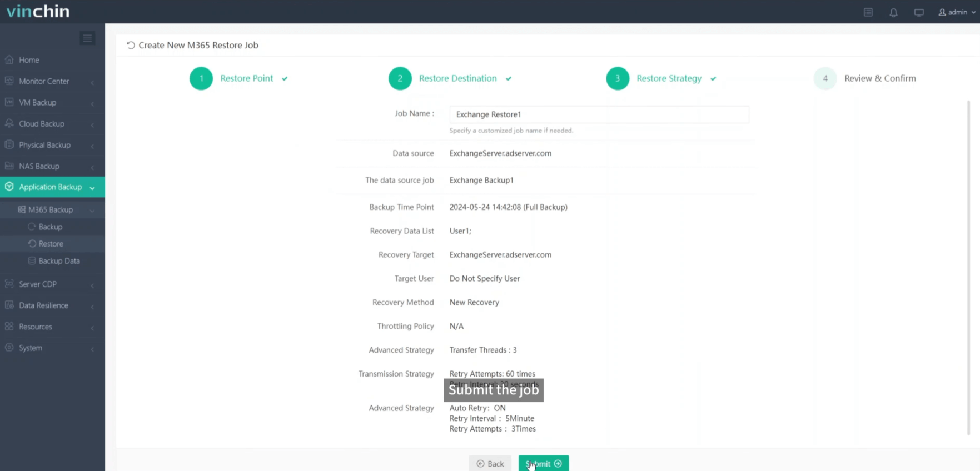980x471 pixels.
Task: Click the restore icon beside the page title
Action: pos(131,45)
